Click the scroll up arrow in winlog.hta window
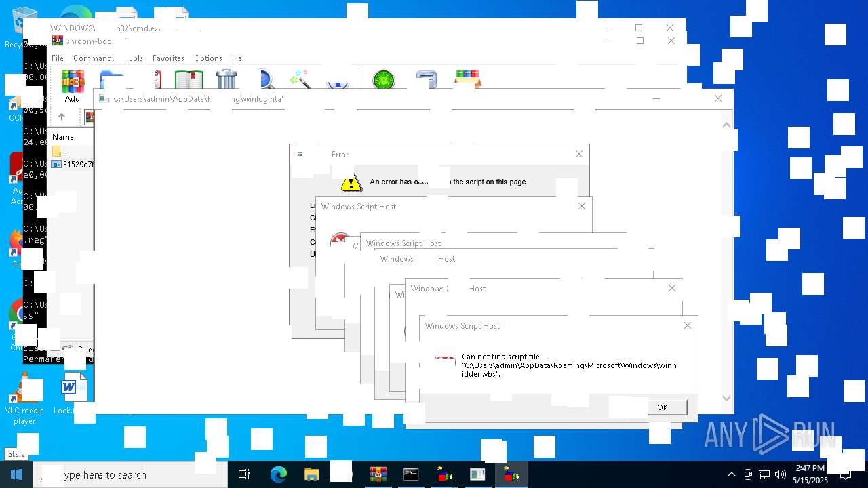Screen dimensions: 868x488 click(x=726, y=125)
